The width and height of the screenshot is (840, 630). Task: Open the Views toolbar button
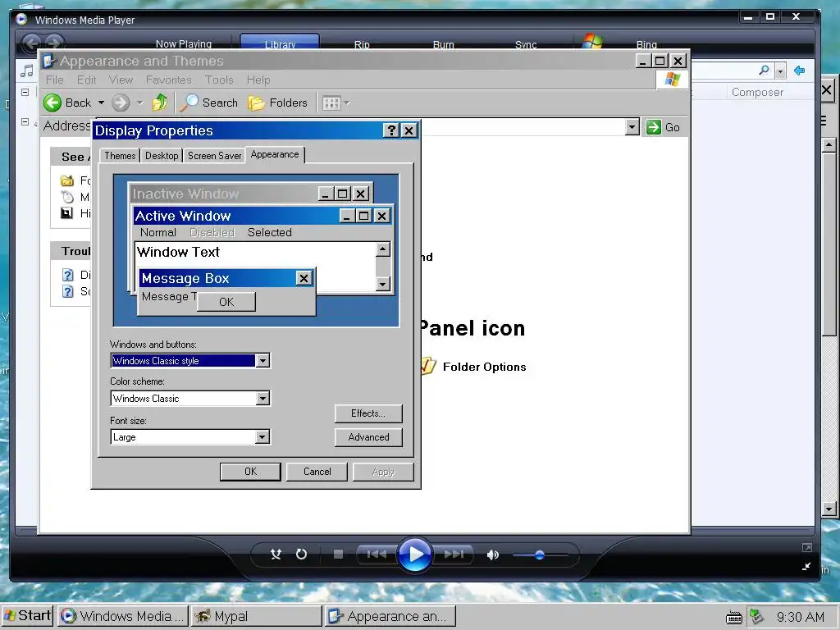click(x=331, y=103)
